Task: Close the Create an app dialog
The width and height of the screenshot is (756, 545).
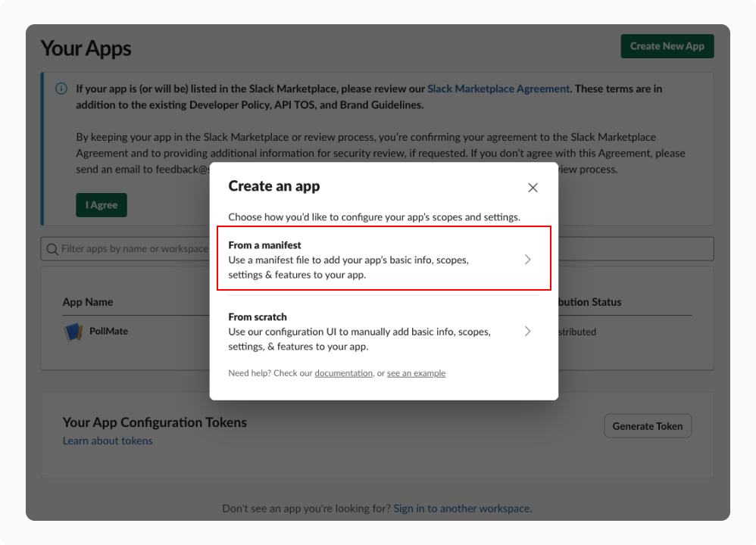Action: (533, 188)
